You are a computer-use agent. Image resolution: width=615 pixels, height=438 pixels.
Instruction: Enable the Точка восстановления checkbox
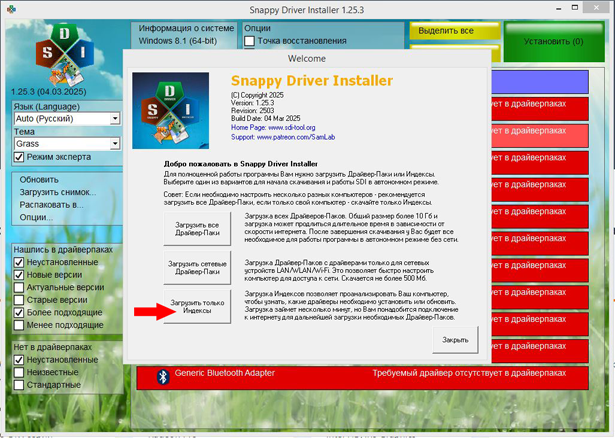pyautogui.click(x=250, y=42)
